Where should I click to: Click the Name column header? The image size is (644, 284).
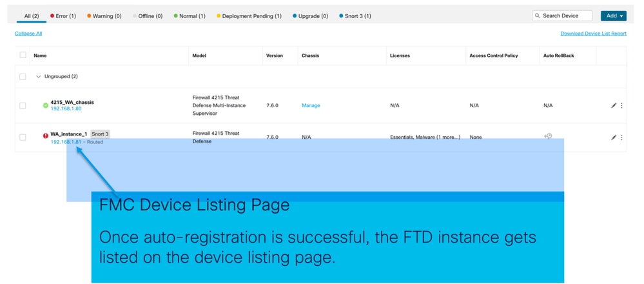[x=40, y=56]
